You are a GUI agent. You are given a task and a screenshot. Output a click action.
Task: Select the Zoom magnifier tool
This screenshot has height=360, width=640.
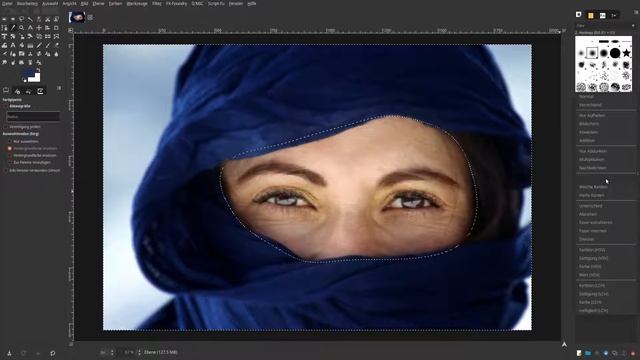click(x=21, y=28)
